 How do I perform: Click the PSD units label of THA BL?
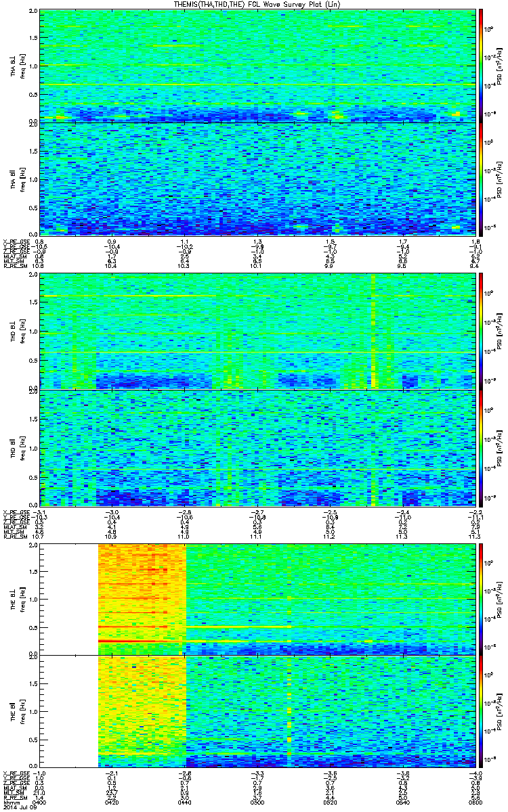click(499, 66)
